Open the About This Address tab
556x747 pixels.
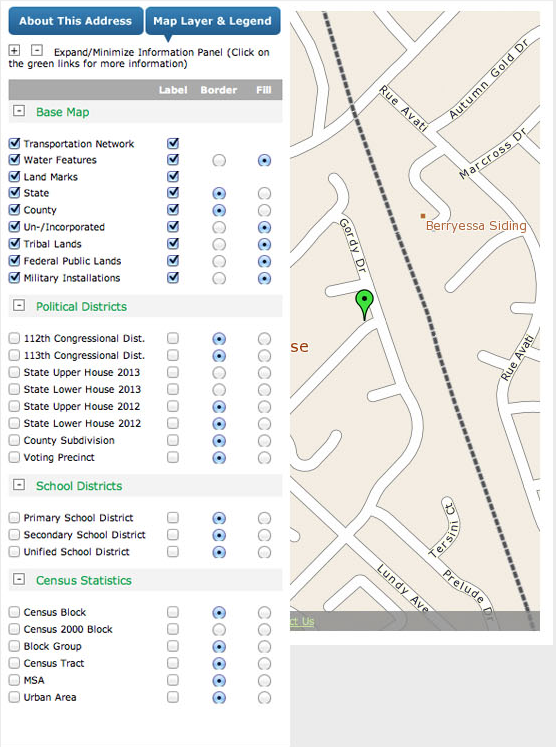[x=76, y=21]
